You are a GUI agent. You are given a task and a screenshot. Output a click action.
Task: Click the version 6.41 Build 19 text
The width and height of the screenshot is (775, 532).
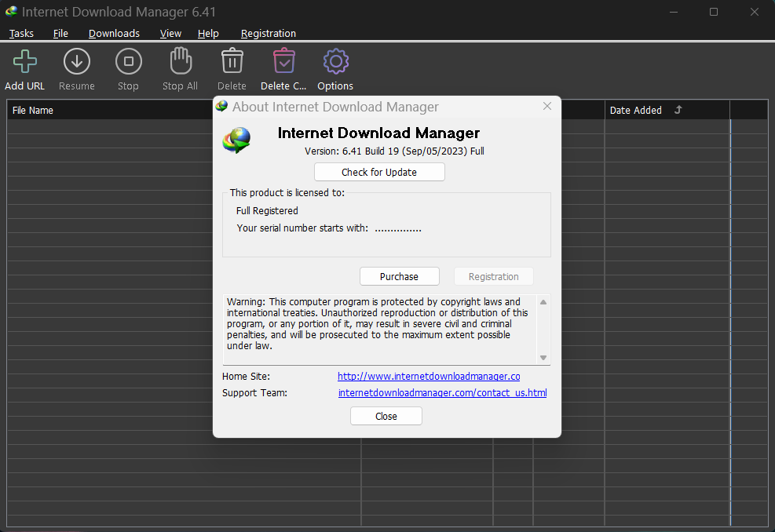pos(394,151)
